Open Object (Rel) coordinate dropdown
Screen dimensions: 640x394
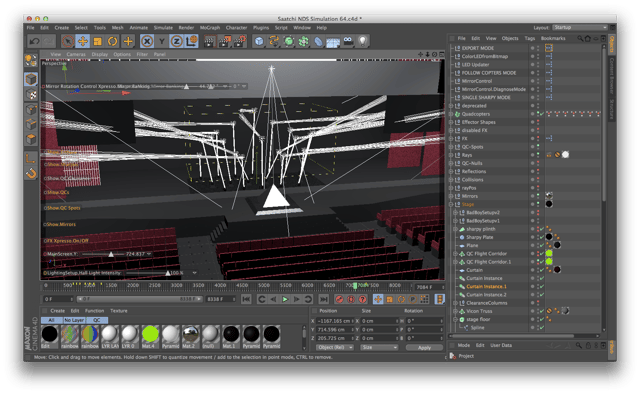pyautogui.click(x=335, y=347)
